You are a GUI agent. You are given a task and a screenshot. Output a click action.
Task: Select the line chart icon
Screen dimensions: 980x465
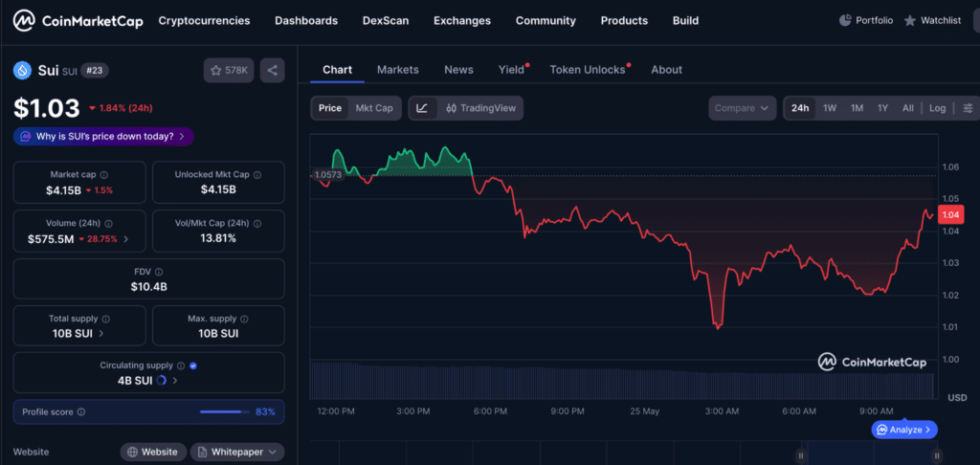pyautogui.click(x=422, y=108)
